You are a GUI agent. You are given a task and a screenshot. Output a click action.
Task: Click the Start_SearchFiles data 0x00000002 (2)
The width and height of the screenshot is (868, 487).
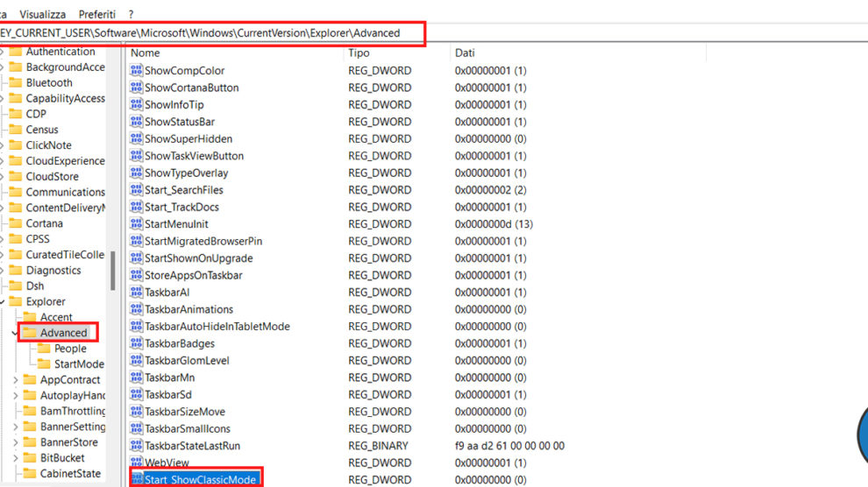490,189
